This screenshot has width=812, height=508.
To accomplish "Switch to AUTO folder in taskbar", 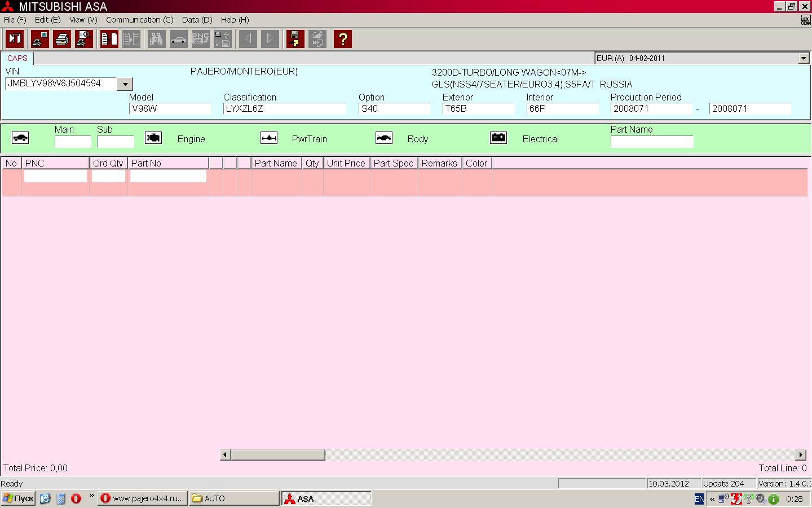I will pyautogui.click(x=233, y=498).
